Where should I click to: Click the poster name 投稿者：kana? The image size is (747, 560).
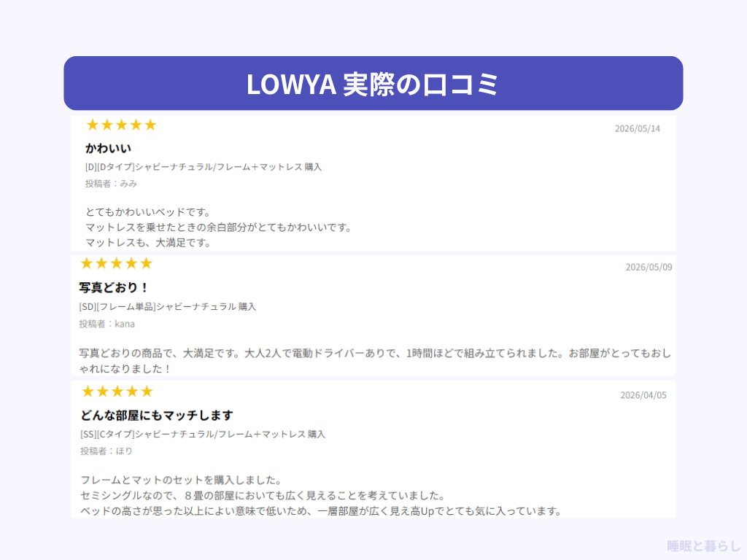[107, 324]
